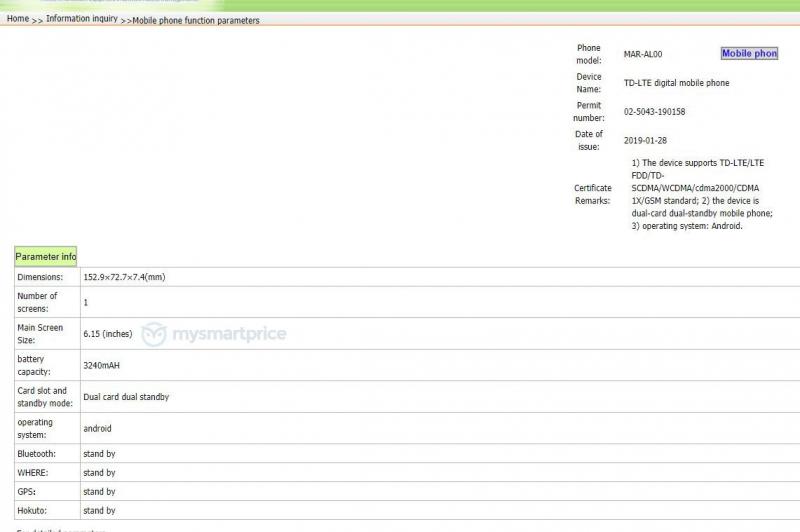Viewport: 800px width, 532px height.
Task: Click the Mobile phone button
Action: (x=749, y=54)
